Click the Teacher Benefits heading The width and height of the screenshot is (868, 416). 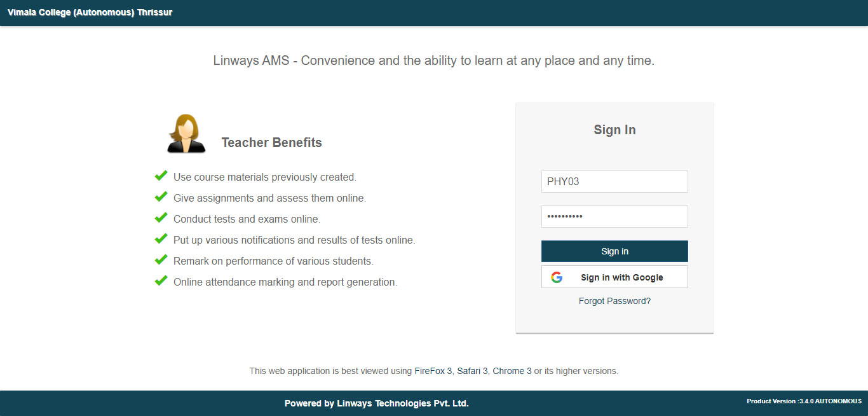pos(271,142)
